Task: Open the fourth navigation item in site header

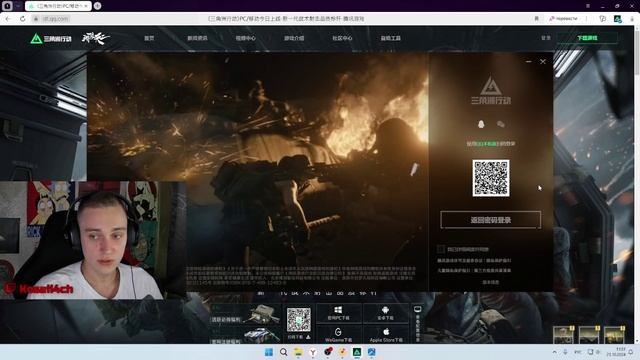Action: tap(294, 38)
